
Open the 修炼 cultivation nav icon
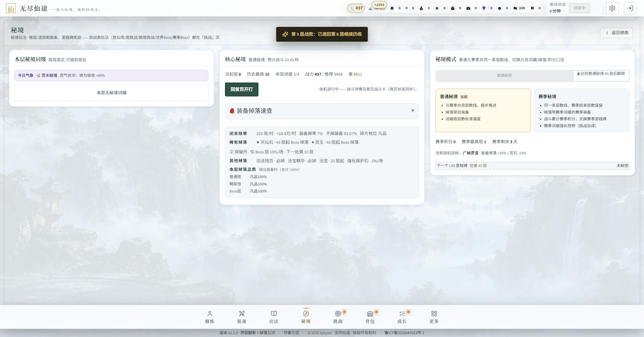pyautogui.click(x=209, y=314)
